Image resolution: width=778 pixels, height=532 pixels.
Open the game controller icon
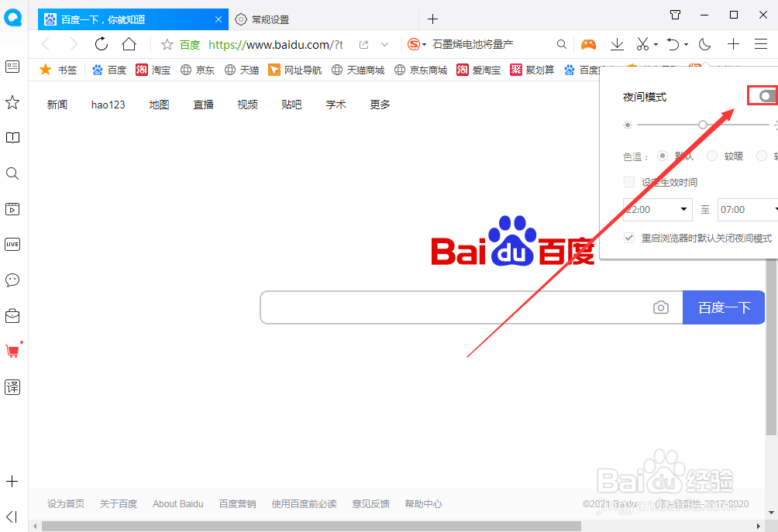tap(588, 45)
